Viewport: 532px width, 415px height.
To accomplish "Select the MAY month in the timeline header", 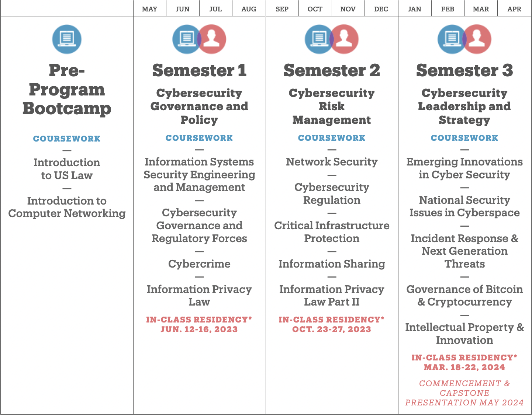I will click(x=149, y=9).
